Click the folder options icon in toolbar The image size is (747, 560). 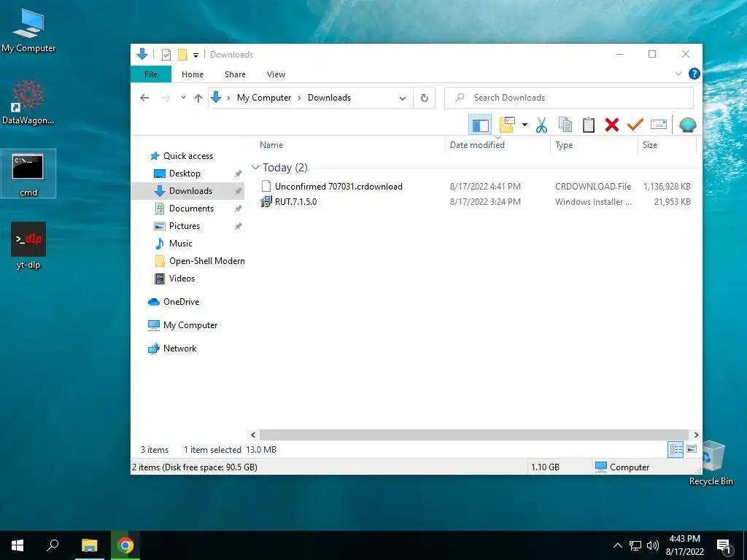pos(508,125)
